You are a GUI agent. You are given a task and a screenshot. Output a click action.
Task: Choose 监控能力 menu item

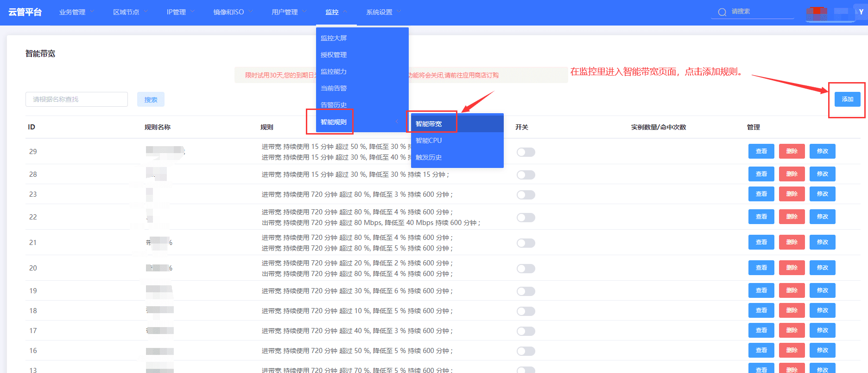[334, 71]
